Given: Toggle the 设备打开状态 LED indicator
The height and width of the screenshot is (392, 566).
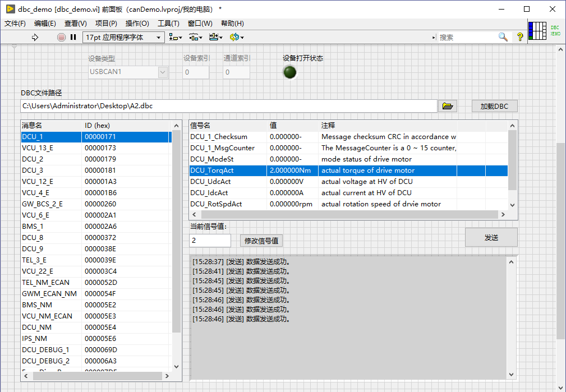Looking at the screenshot, I should tap(289, 72).
